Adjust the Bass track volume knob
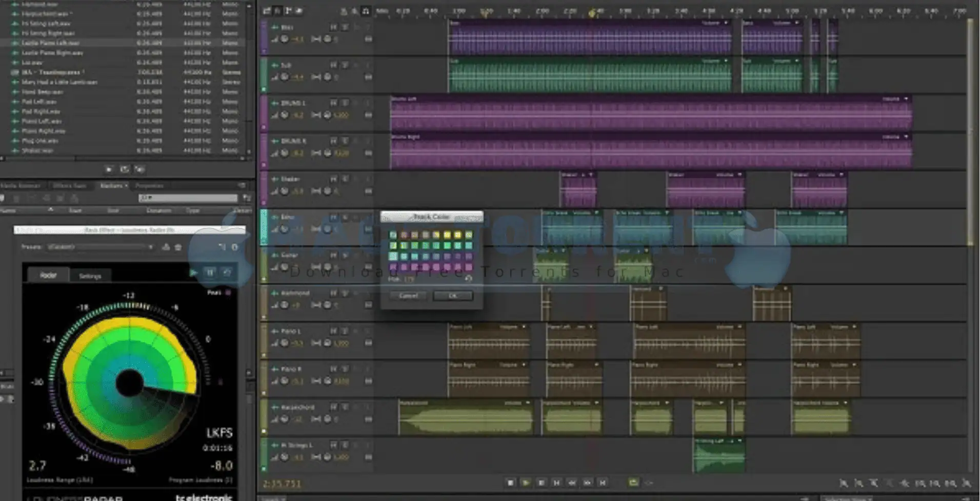The height and width of the screenshot is (501, 980). [285, 39]
